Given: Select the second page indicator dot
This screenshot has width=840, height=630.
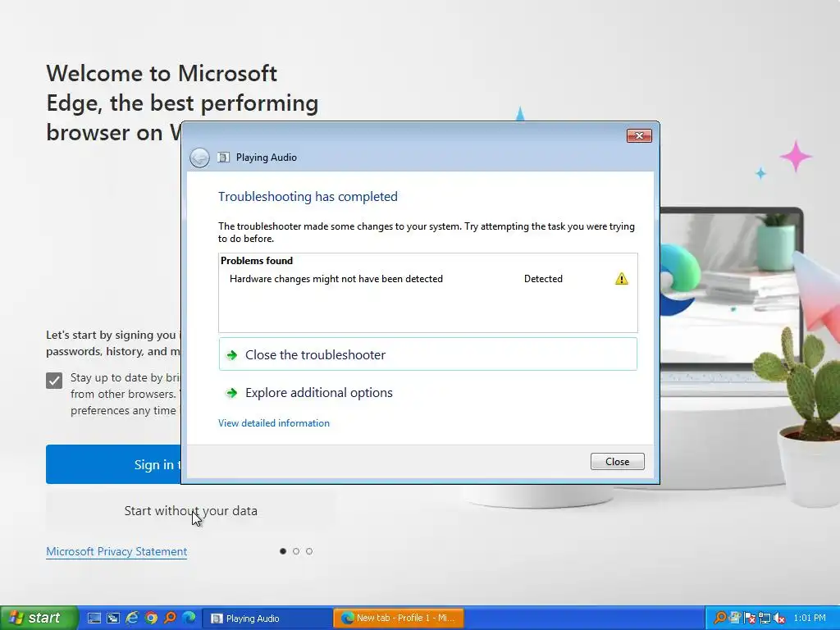Looking at the screenshot, I should (295, 551).
